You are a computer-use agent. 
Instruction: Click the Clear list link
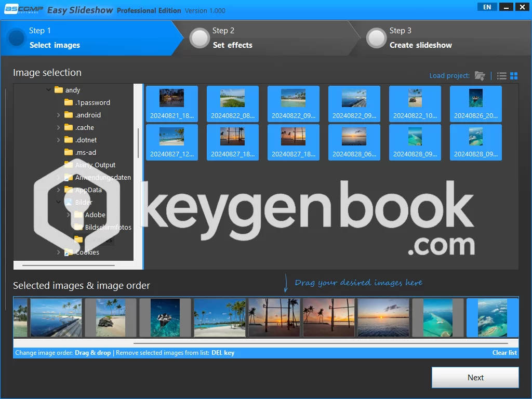coord(504,353)
